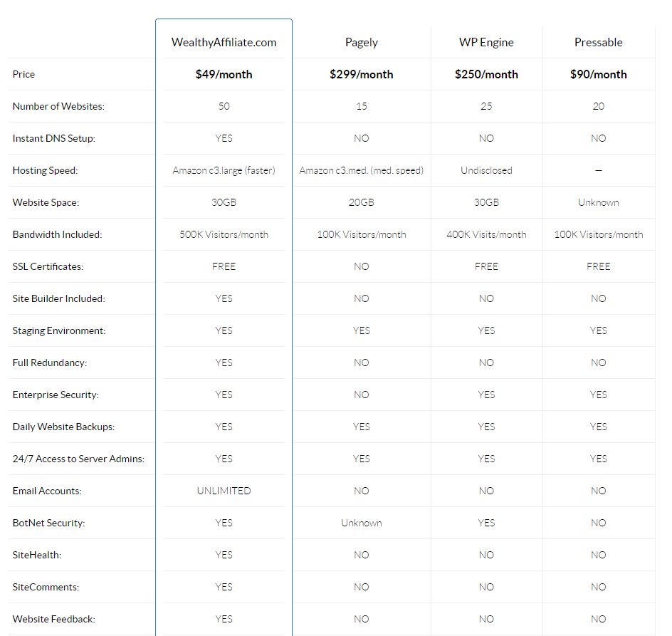Image resolution: width=672 pixels, height=636 pixels.
Task: Click WealthyAffiliate's YES for Instant DNS
Action: pos(224,138)
